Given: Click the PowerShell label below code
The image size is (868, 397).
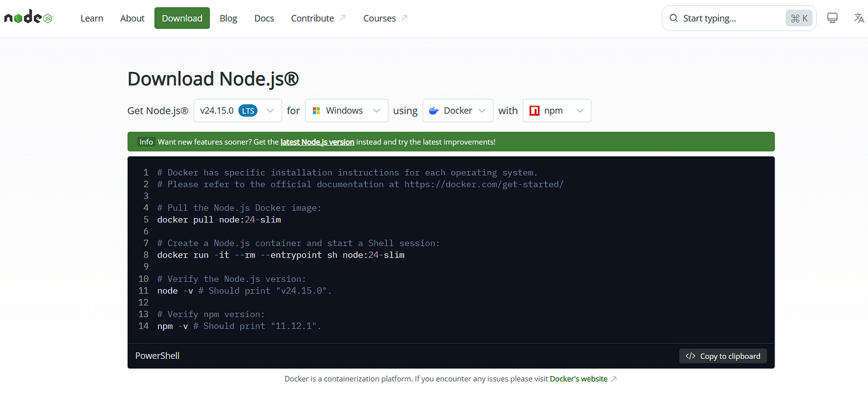Looking at the screenshot, I should 157,356.
